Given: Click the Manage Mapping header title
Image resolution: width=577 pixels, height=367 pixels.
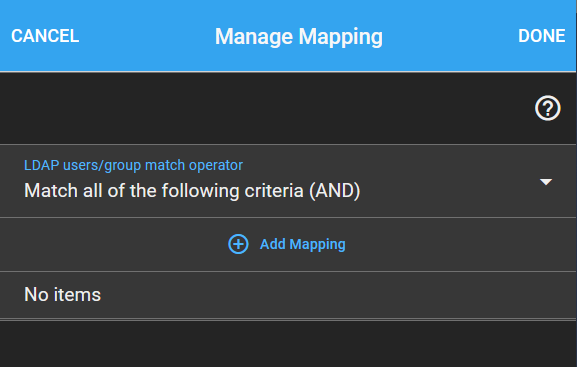Looking at the screenshot, I should pos(299,37).
